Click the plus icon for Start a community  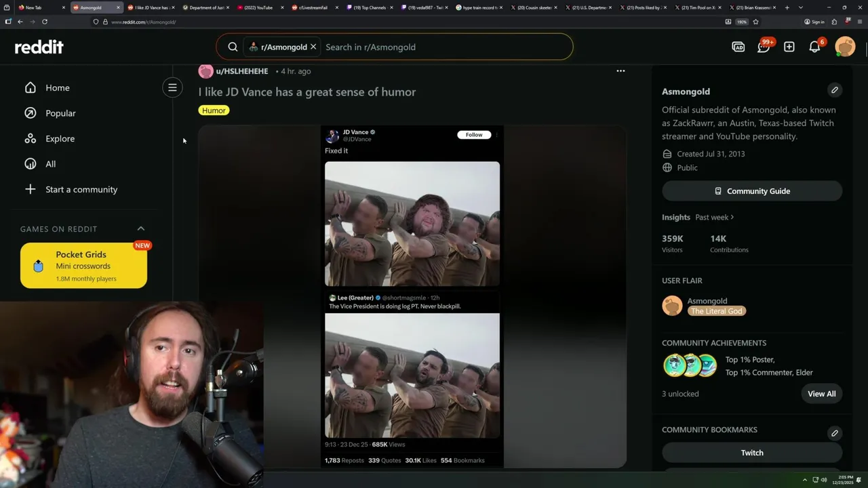pos(31,189)
